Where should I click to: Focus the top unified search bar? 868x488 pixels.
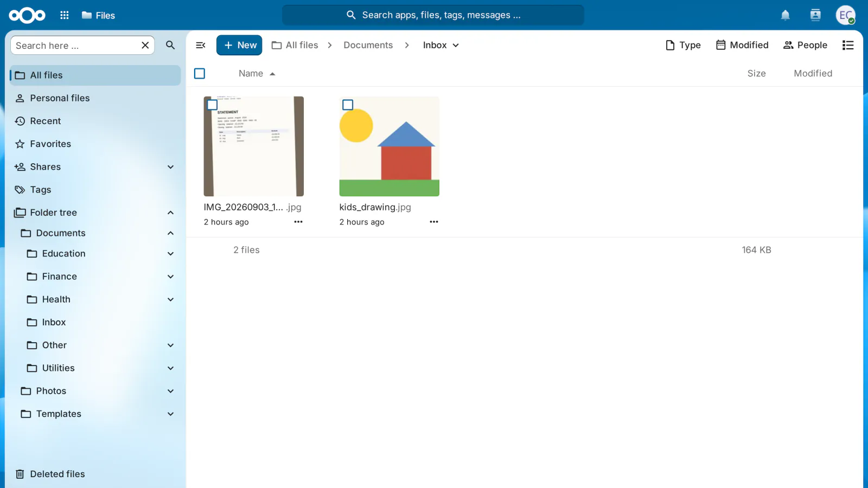[x=433, y=15]
